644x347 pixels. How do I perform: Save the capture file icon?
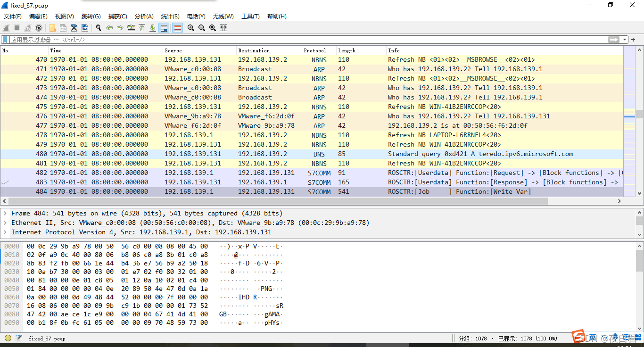63,28
